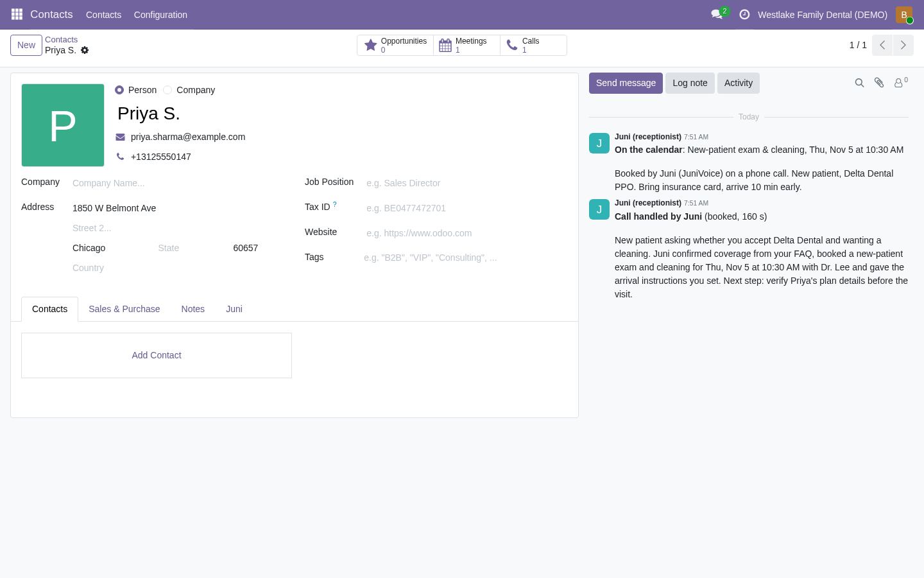Switch to the Notes tab
This screenshot has width=924, height=578.
click(x=193, y=309)
